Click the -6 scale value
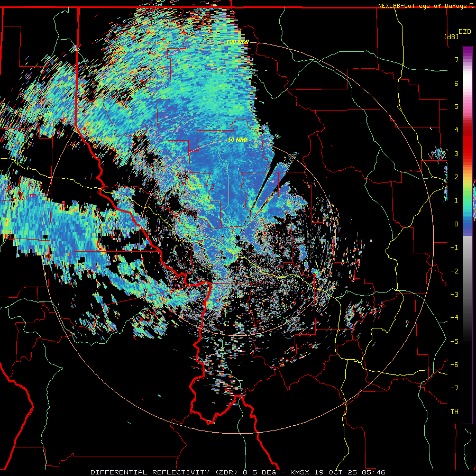Image resolution: width=476 pixels, height=476 pixels. [454, 365]
